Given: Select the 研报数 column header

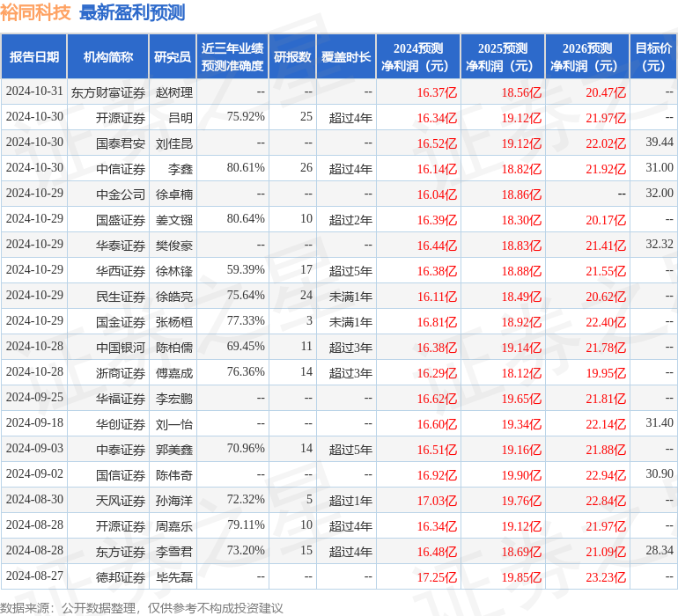Looking at the screenshot, I should (292, 56).
